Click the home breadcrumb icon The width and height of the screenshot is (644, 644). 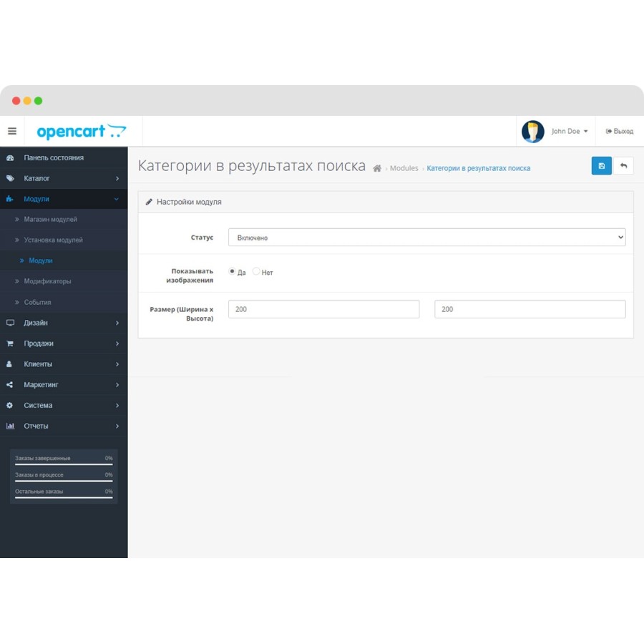click(377, 168)
